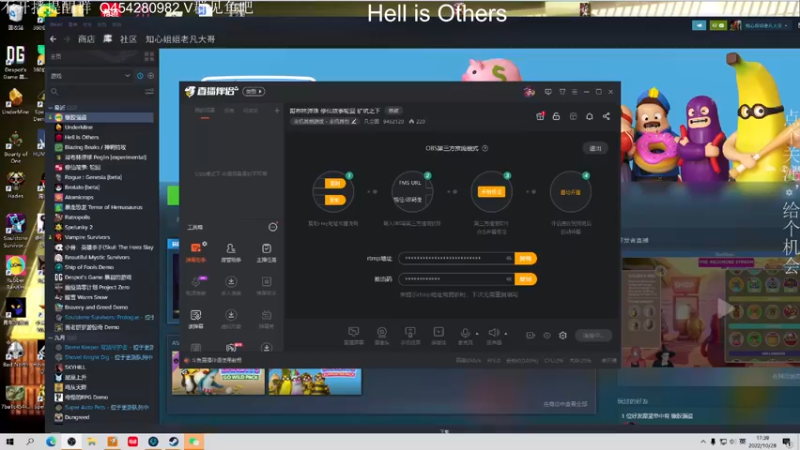The width and height of the screenshot is (800, 450).
Task: Reveal the stream code with eye icon
Action: tap(509, 279)
